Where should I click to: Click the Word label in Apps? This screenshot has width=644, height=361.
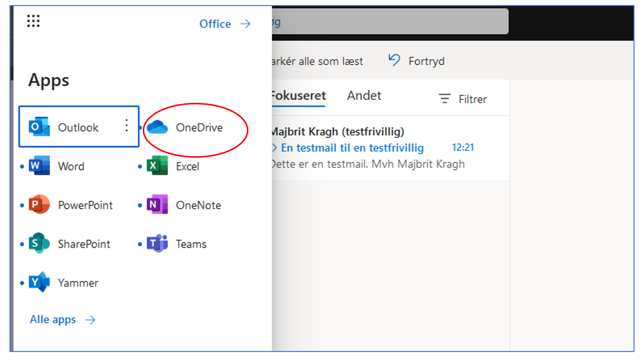coord(71,166)
